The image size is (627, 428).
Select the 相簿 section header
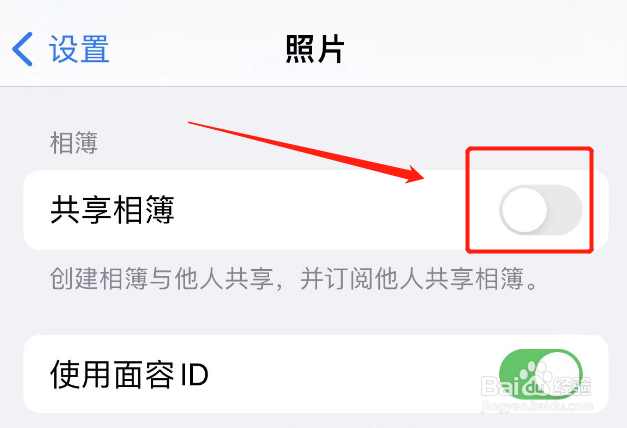[x=74, y=143]
